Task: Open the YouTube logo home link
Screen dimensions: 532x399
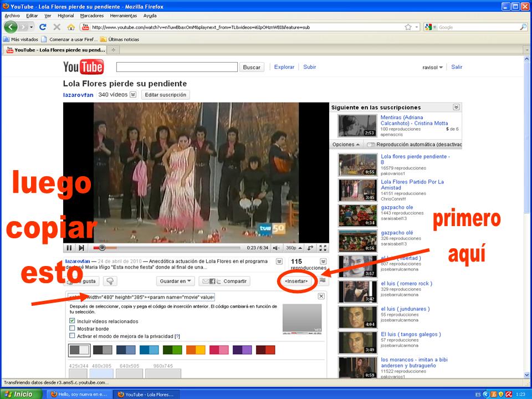Action: 84,67
